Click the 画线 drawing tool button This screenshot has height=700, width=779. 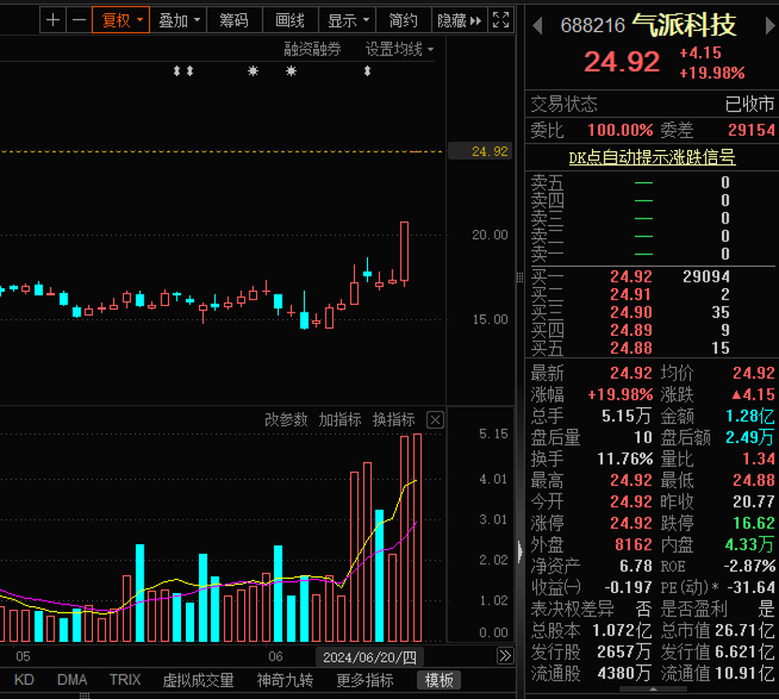[x=290, y=21]
